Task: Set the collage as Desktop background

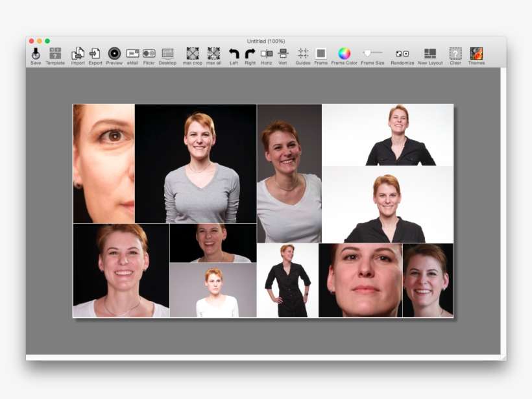Action: pyautogui.click(x=167, y=55)
